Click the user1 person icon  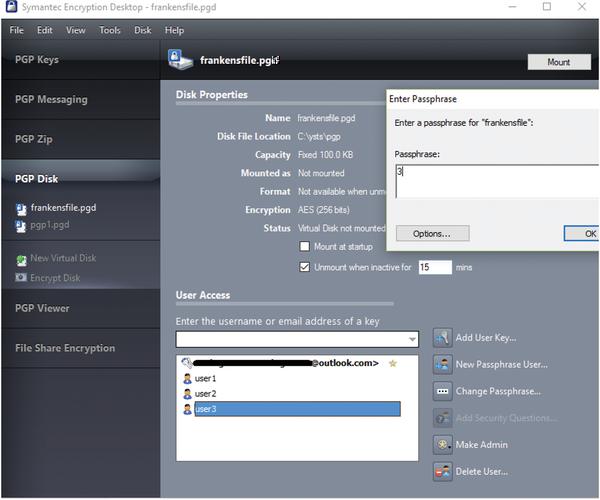pyautogui.click(x=187, y=379)
